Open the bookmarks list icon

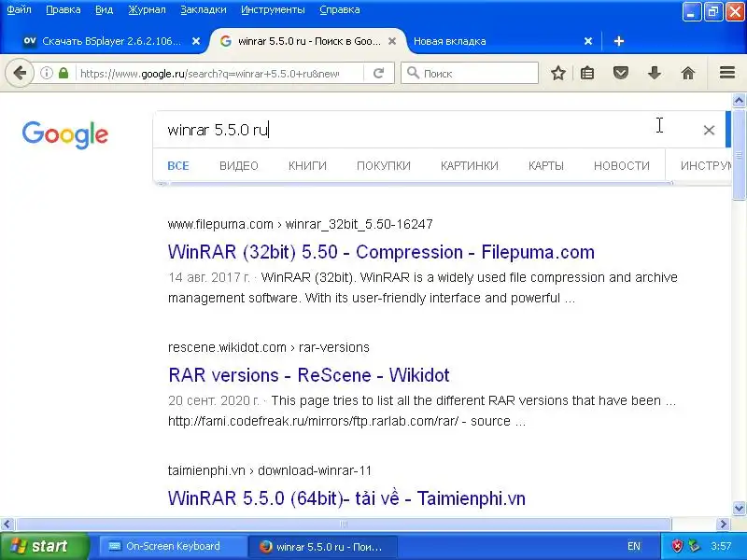pos(587,73)
